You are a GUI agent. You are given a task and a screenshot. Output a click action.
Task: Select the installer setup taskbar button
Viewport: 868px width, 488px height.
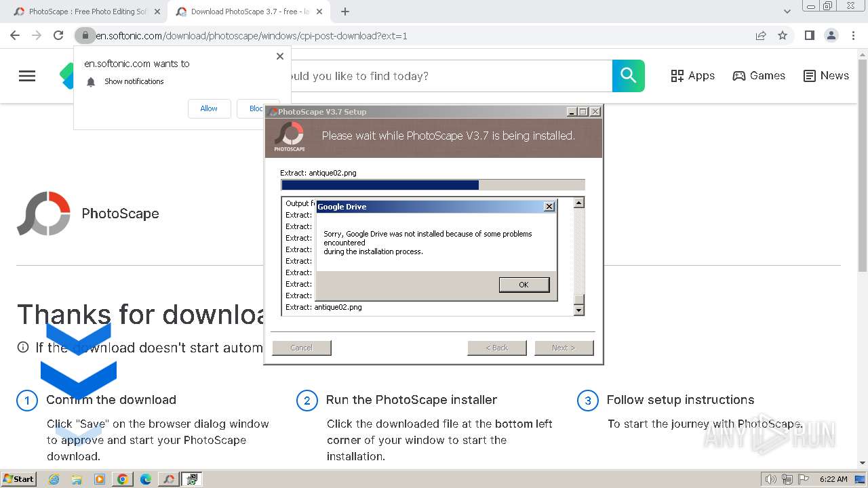coord(192,479)
